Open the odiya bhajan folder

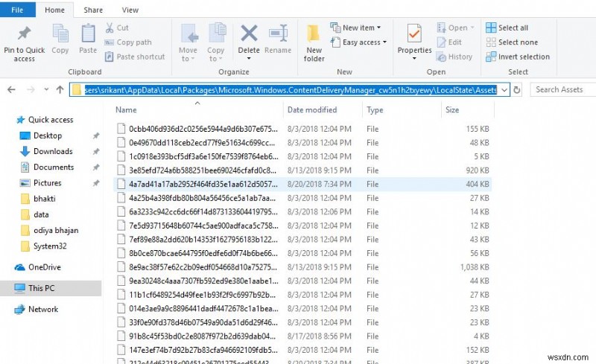(x=49, y=230)
